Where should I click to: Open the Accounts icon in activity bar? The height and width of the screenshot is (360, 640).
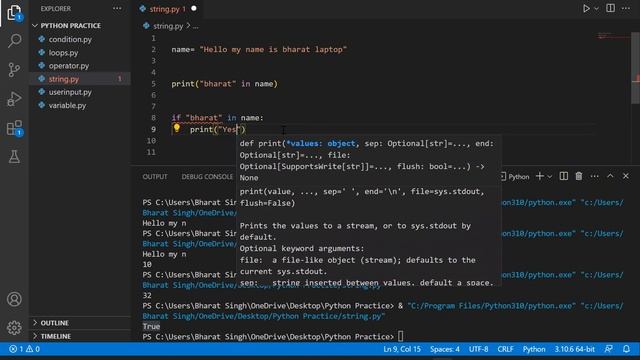point(14,299)
